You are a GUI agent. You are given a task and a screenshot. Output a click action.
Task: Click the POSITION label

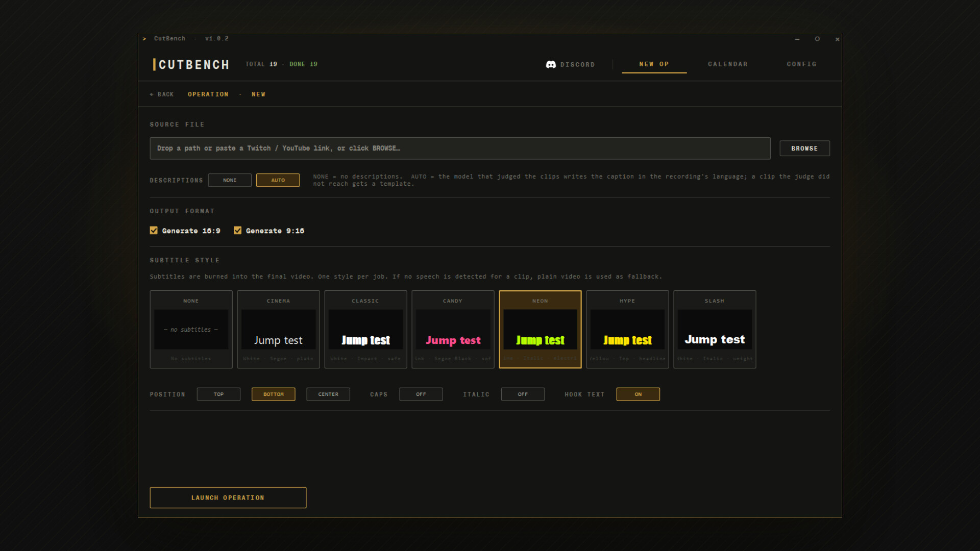(167, 395)
